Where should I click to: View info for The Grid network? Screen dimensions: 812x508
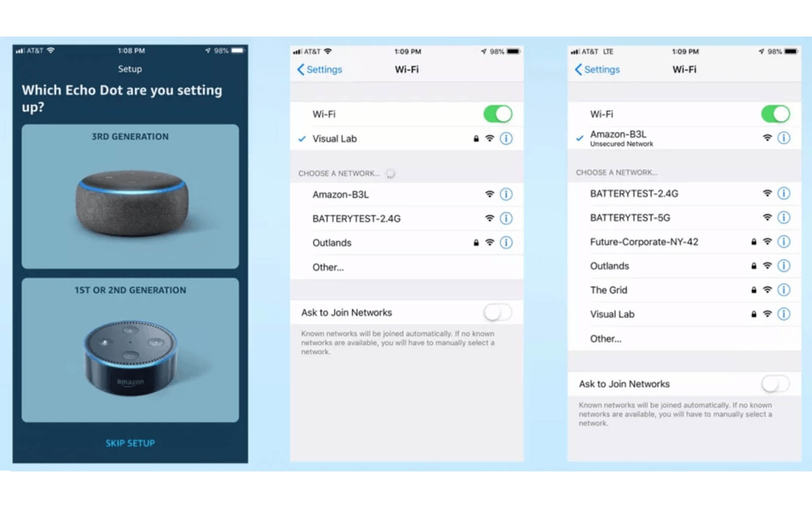[x=784, y=290]
